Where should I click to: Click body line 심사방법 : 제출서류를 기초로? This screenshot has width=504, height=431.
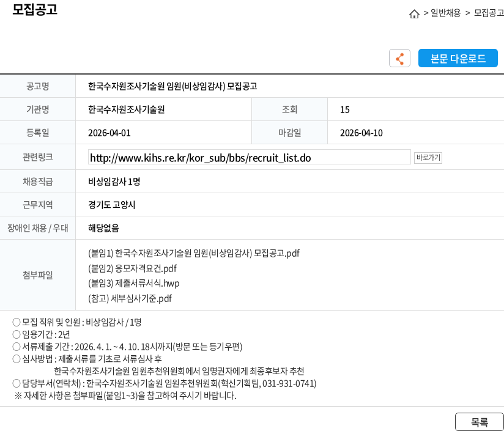click(x=87, y=359)
